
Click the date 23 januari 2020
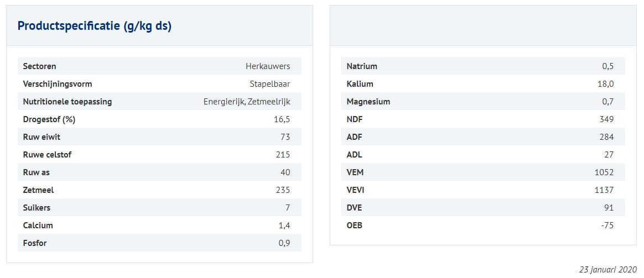tap(608, 270)
